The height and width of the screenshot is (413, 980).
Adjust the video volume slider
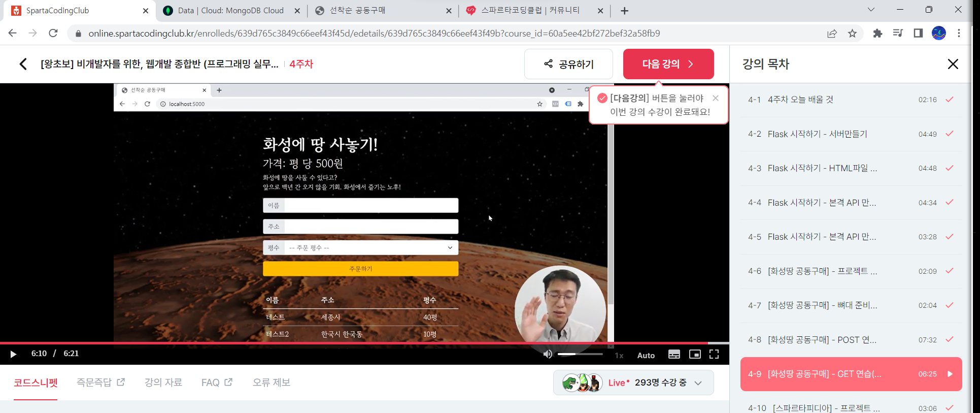[x=580, y=354]
